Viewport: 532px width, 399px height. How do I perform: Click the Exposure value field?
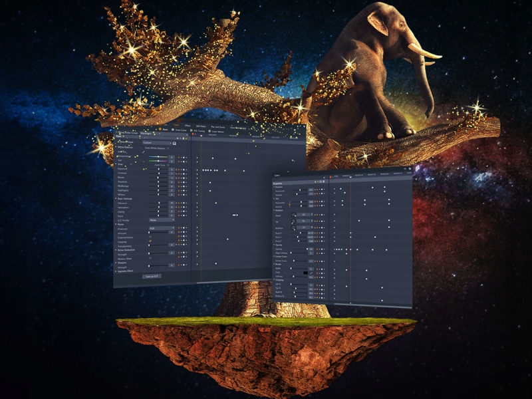point(172,170)
